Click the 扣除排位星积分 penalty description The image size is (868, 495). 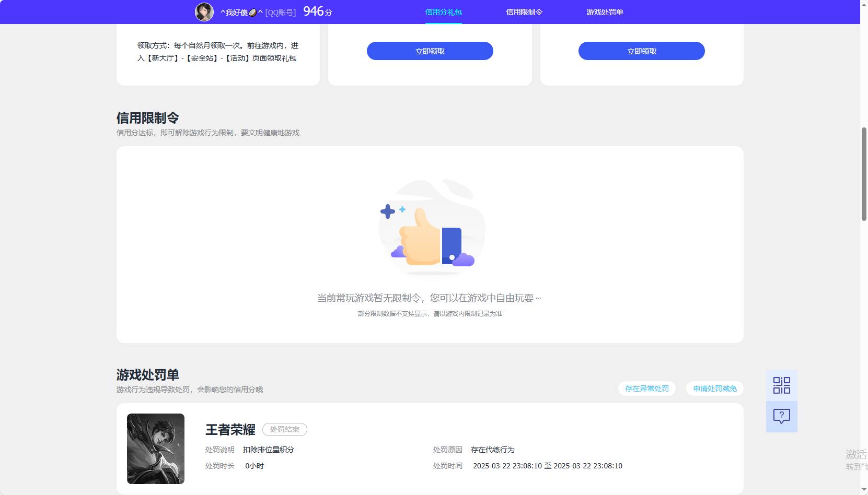pos(269,450)
